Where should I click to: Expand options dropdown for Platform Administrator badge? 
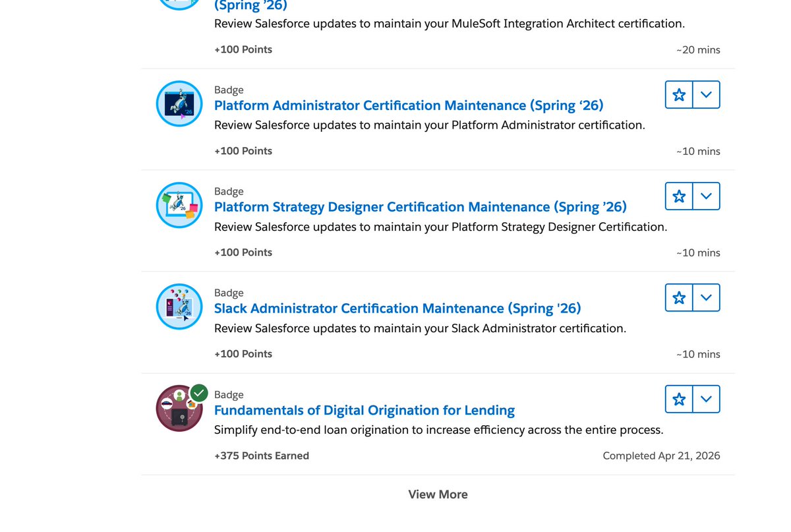click(x=707, y=95)
